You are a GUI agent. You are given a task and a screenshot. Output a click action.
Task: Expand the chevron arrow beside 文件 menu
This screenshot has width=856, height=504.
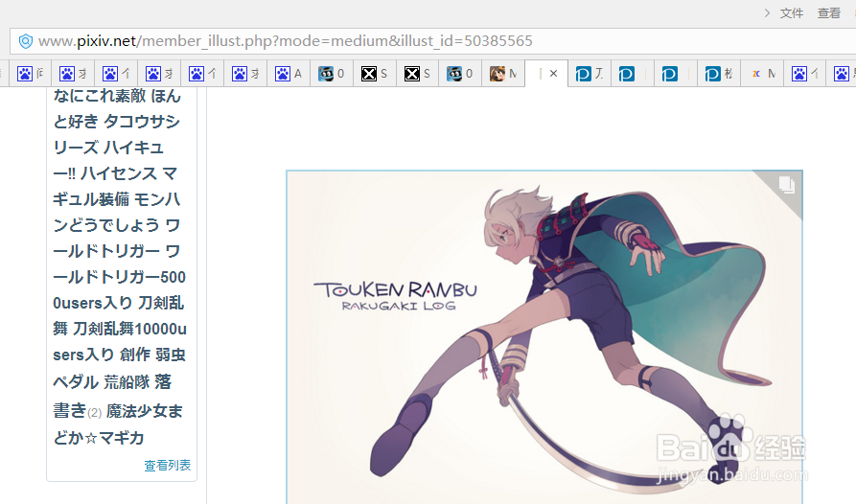coord(767,13)
